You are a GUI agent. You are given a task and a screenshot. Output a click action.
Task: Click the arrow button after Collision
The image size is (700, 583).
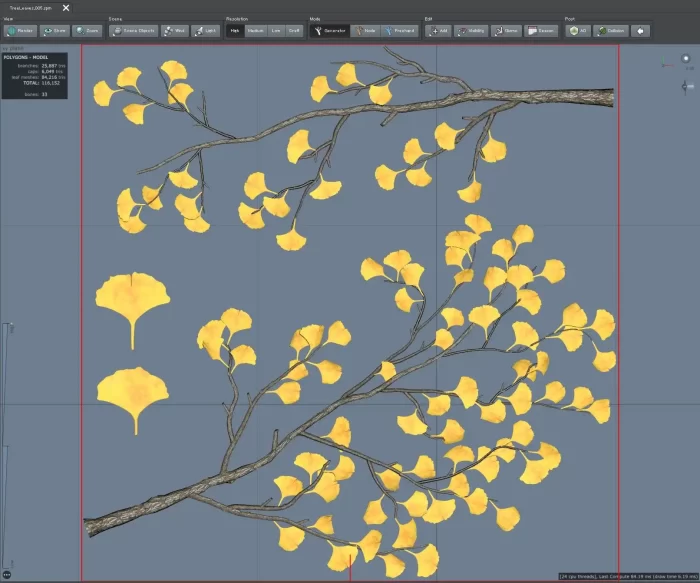pyautogui.click(x=640, y=31)
